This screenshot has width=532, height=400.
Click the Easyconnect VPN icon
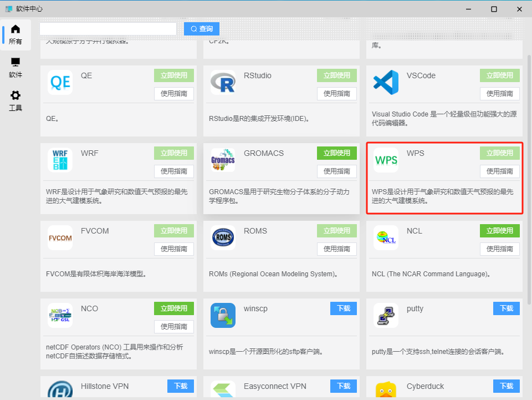(x=223, y=389)
